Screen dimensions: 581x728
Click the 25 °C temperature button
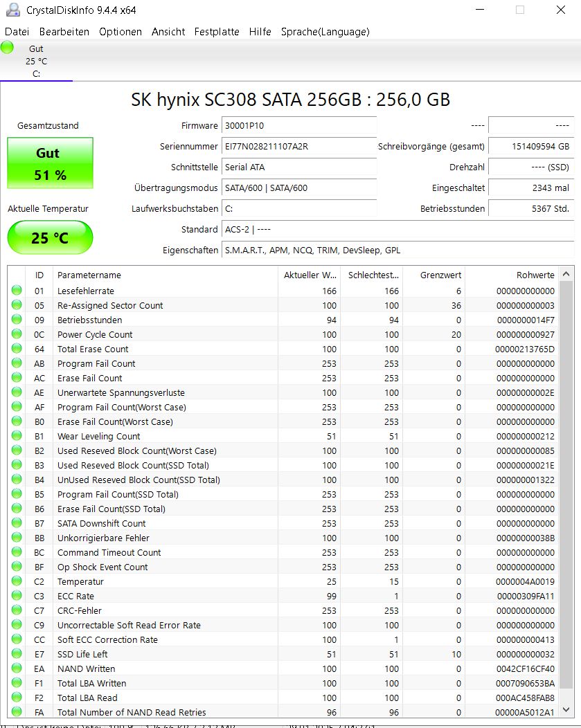click(x=50, y=238)
